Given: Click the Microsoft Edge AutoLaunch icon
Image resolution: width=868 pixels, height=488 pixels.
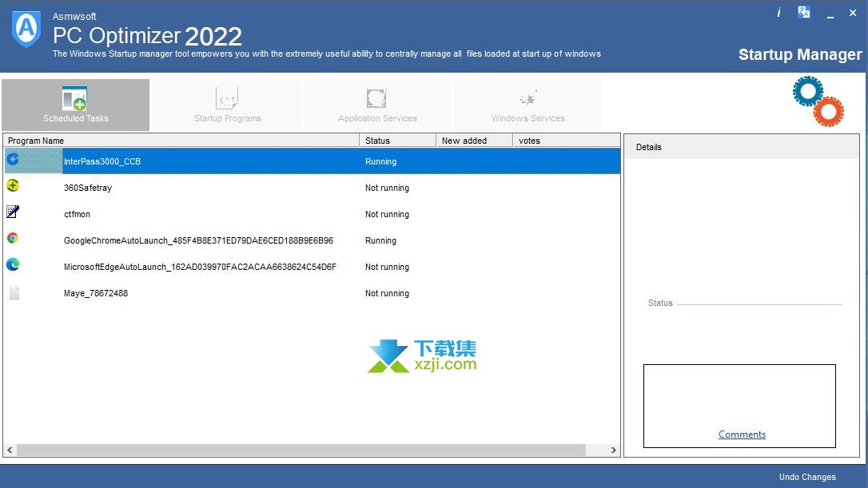Looking at the screenshot, I should 13,264.
